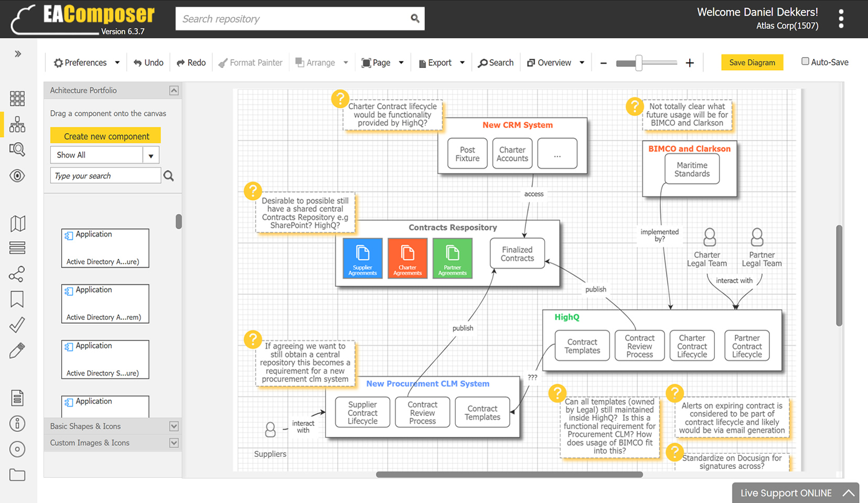
Task: Click the Partner Legal Team person icon
Action: pos(757,237)
